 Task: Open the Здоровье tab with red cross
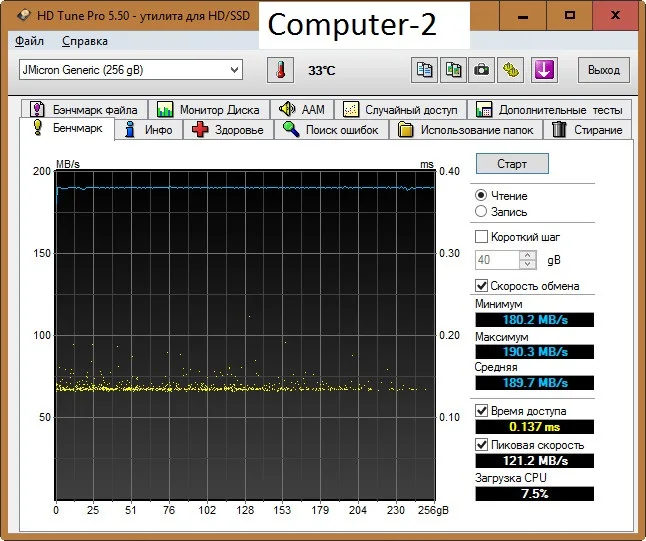coord(227,130)
